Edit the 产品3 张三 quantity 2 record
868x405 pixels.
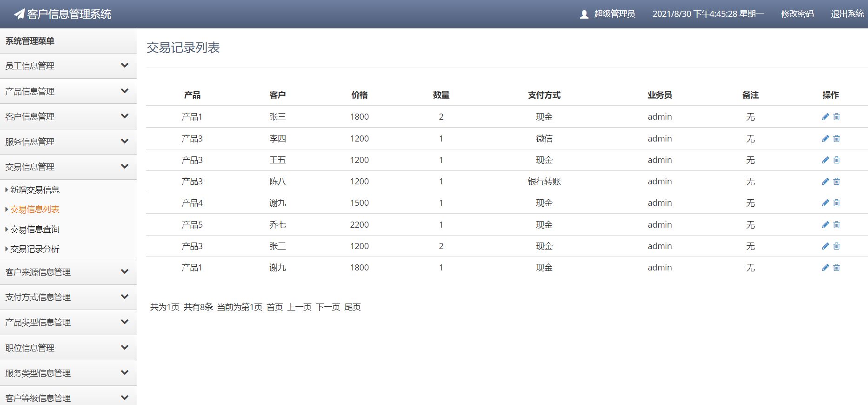coord(825,246)
